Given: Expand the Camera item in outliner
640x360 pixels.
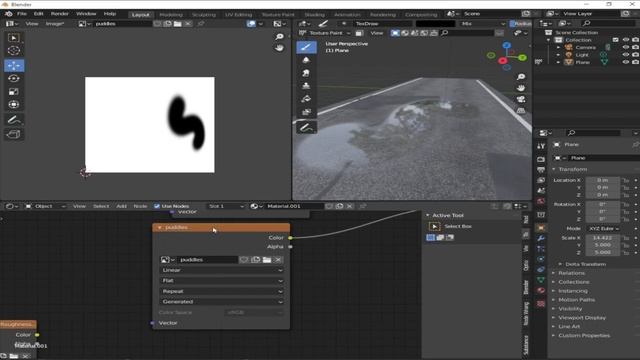Looking at the screenshot, I should click(x=558, y=47).
